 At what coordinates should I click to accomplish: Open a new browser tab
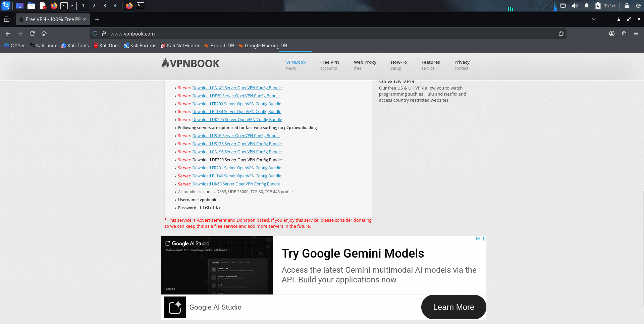tap(97, 19)
